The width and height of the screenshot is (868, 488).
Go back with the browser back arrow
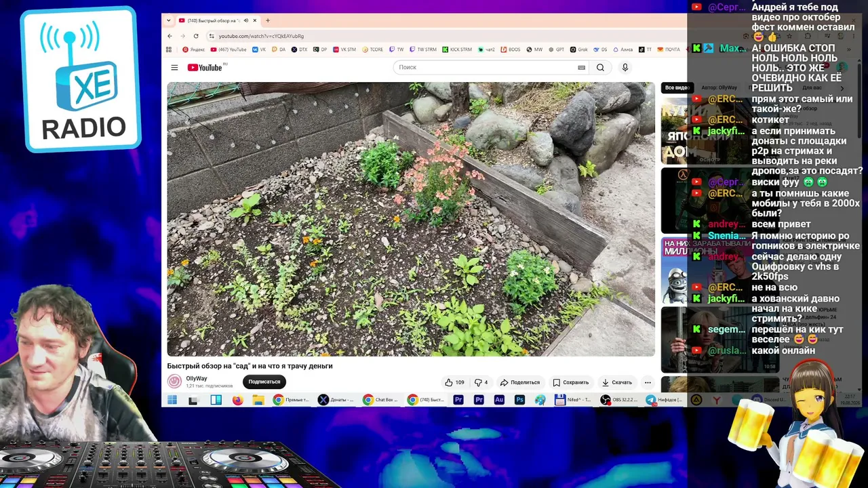click(x=170, y=36)
